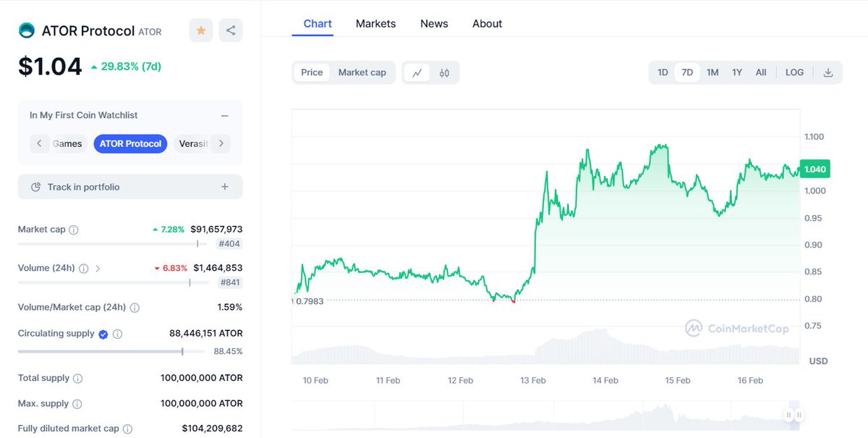Screen dimensions: 868x438
Task: Click the download chart data icon
Action: click(828, 72)
